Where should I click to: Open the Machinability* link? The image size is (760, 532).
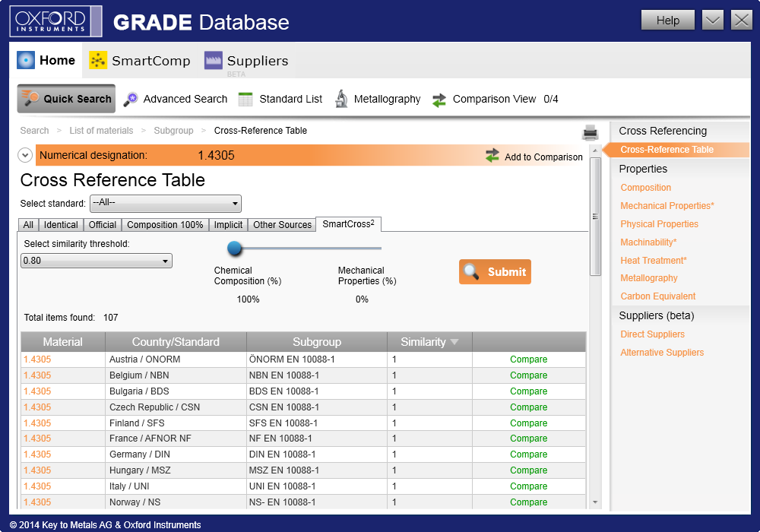(x=648, y=242)
